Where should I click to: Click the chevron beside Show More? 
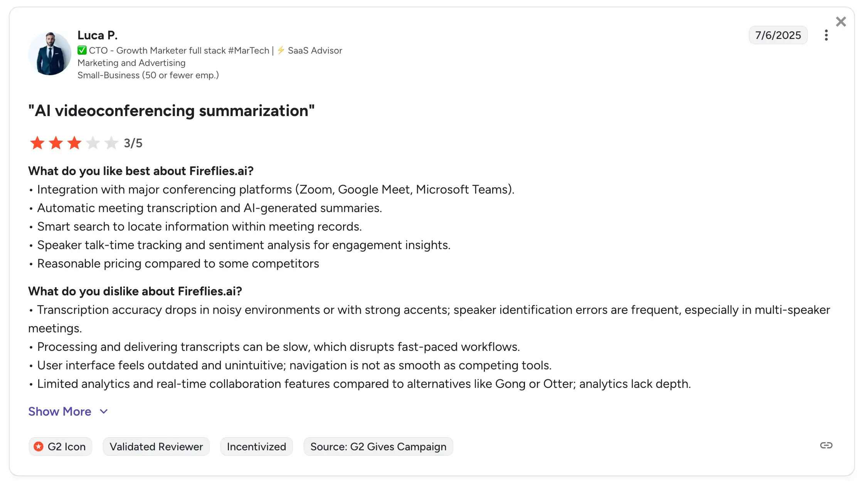tap(104, 412)
